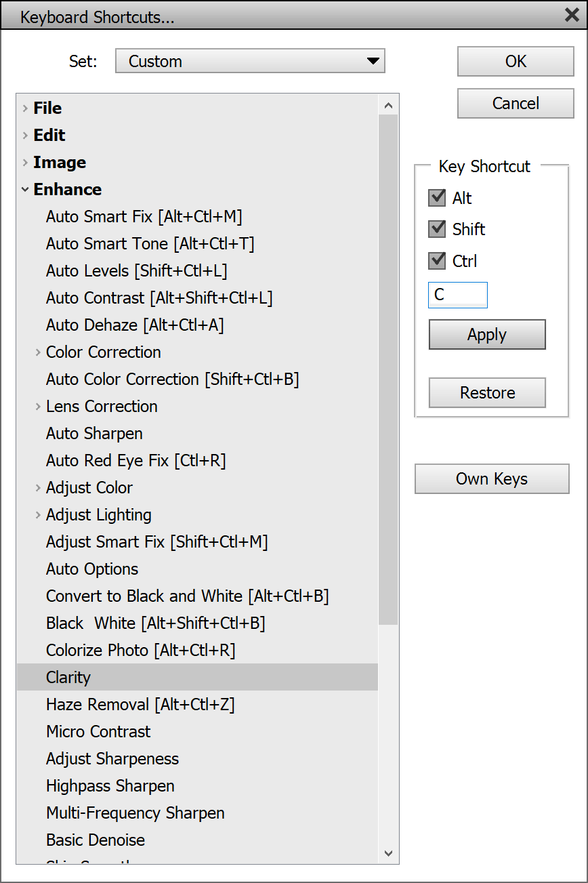Screen dimensions: 588x883
Task: Close the Keyboard Shortcuts dialog
Action: 572,15
